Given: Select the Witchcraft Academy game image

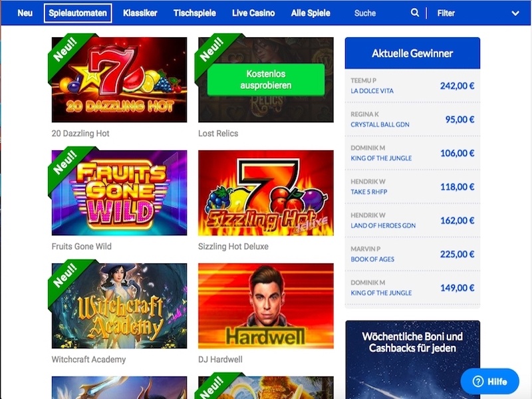Looking at the screenshot, I should (x=119, y=306).
